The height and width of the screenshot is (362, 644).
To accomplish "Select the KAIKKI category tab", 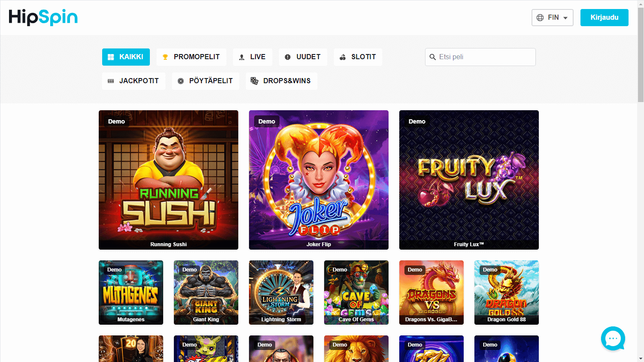I will [126, 57].
